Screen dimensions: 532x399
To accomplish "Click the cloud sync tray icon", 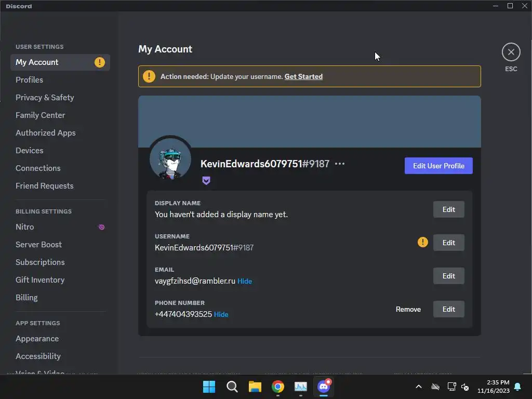I will tap(435, 387).
